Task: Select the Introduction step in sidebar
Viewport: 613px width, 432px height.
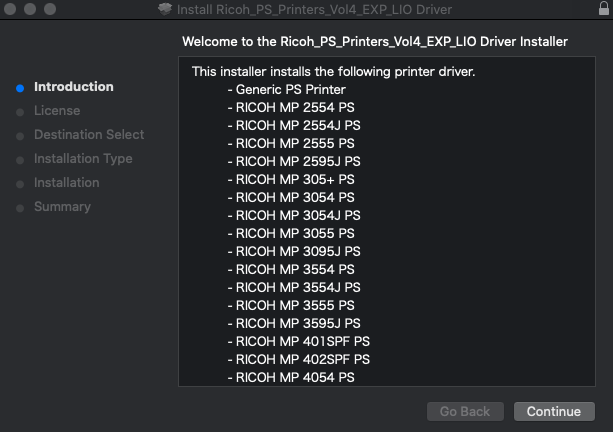Action: 73,86
